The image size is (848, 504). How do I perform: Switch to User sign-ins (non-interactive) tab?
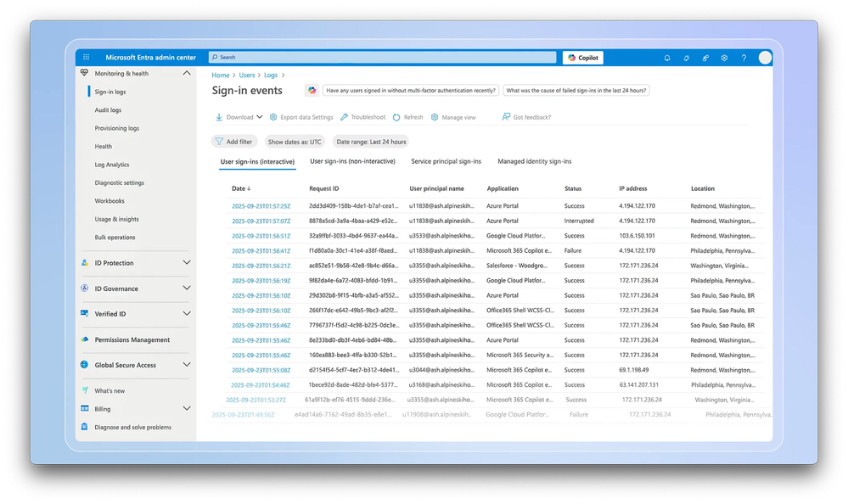352,161
